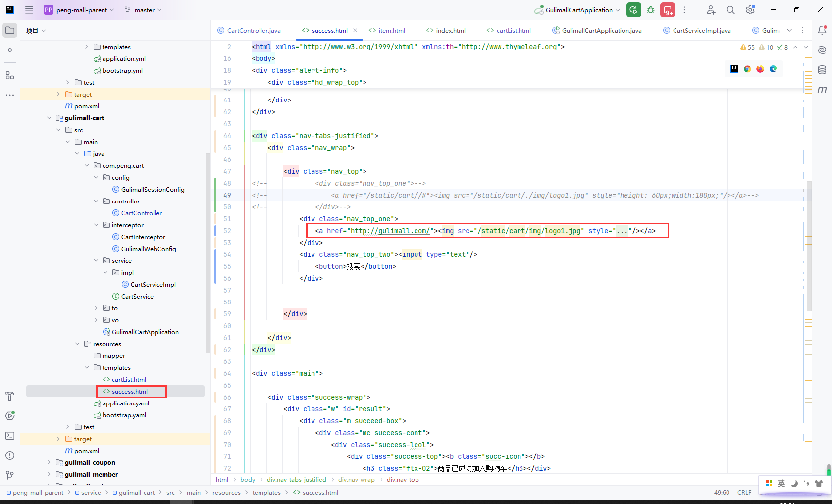Open the Commit tool window
The image size is (832, 504).
coord(10,50)
